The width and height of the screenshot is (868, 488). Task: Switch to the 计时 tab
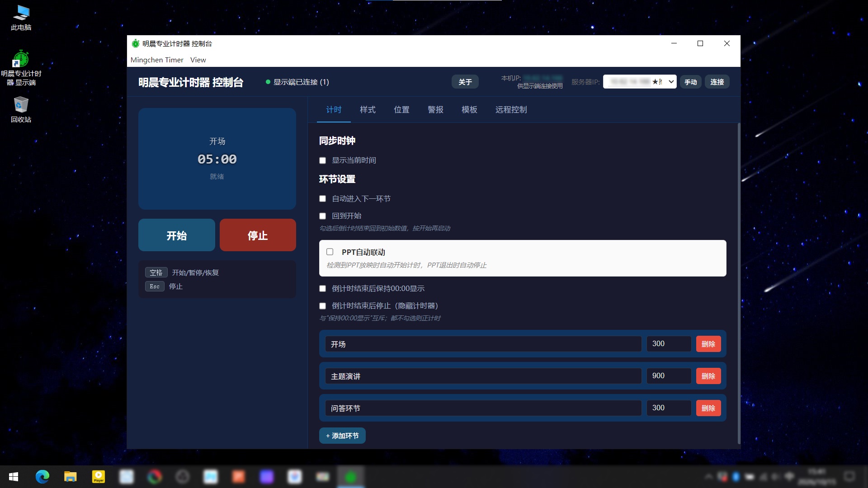pyautogui.click(x=334, y=110)
